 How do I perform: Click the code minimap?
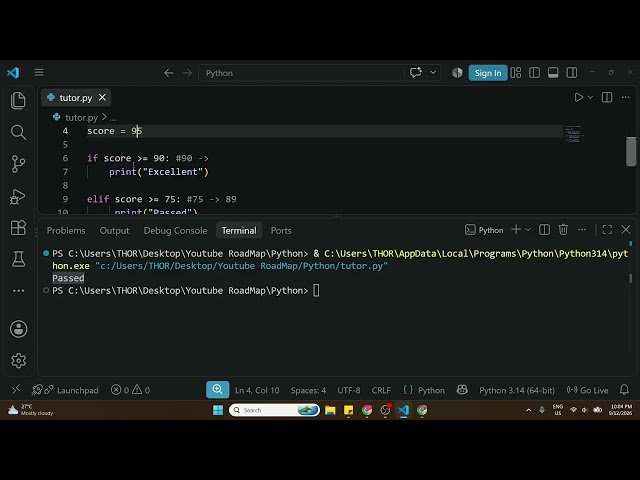(x=573, y=134)
